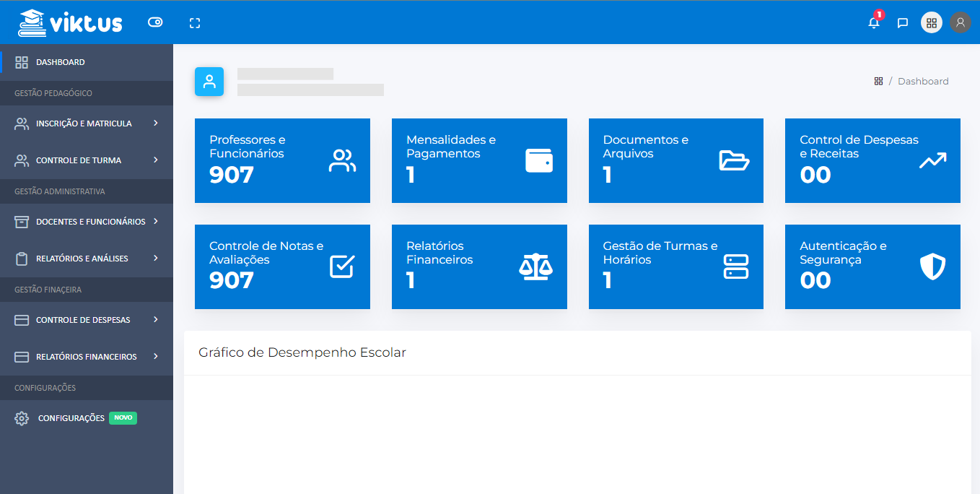Open CONTROLE DE DESPESAS menu label
Image resolution: width=980 pixels, height=494 pixels.
point(83,320)
